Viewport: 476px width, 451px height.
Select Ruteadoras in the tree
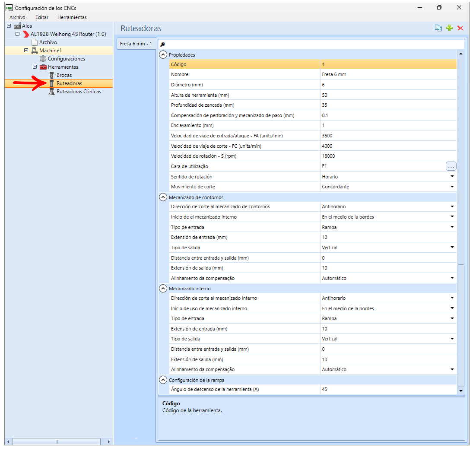69,83
